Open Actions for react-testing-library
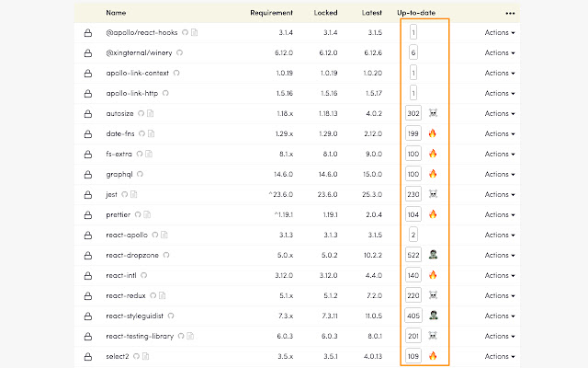This screenshot has height=368, width=588. 500,337
